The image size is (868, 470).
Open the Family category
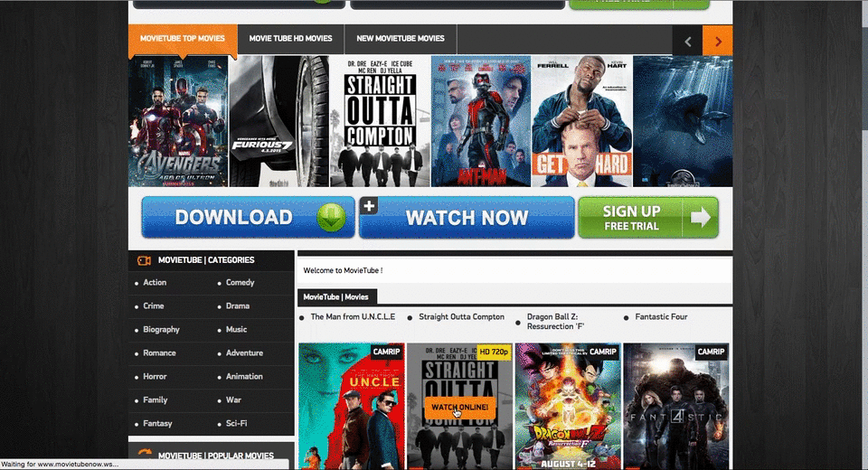(155, 399)
